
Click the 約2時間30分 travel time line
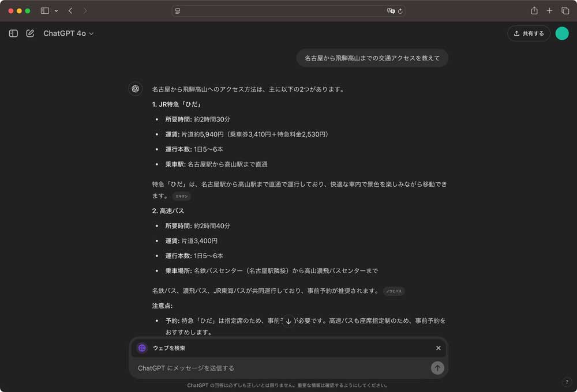197,119
